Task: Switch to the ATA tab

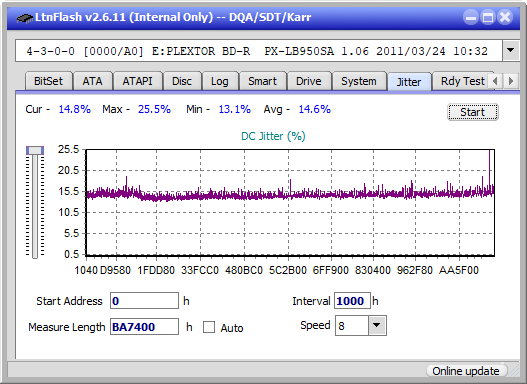Action: [x=92, y=81]
